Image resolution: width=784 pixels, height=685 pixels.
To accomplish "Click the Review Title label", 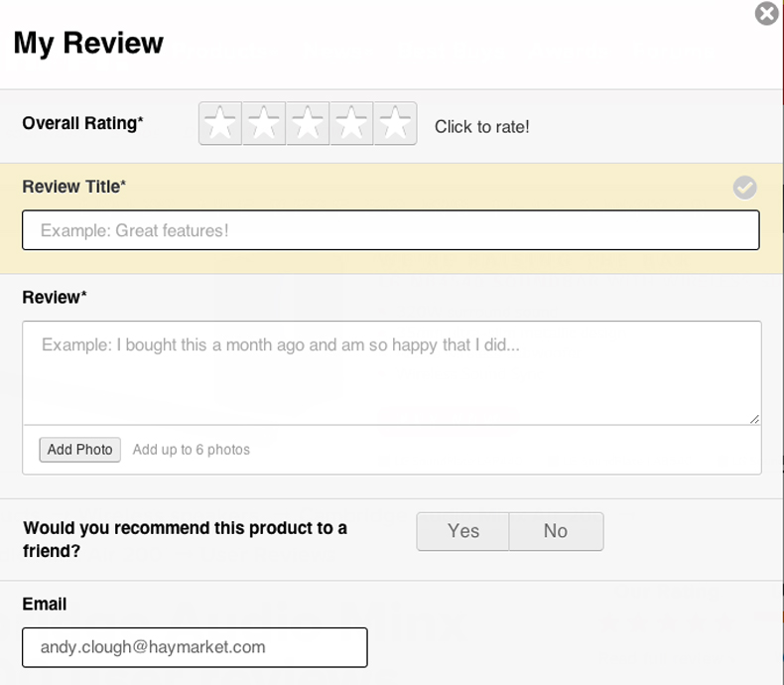I will (74, 187).
